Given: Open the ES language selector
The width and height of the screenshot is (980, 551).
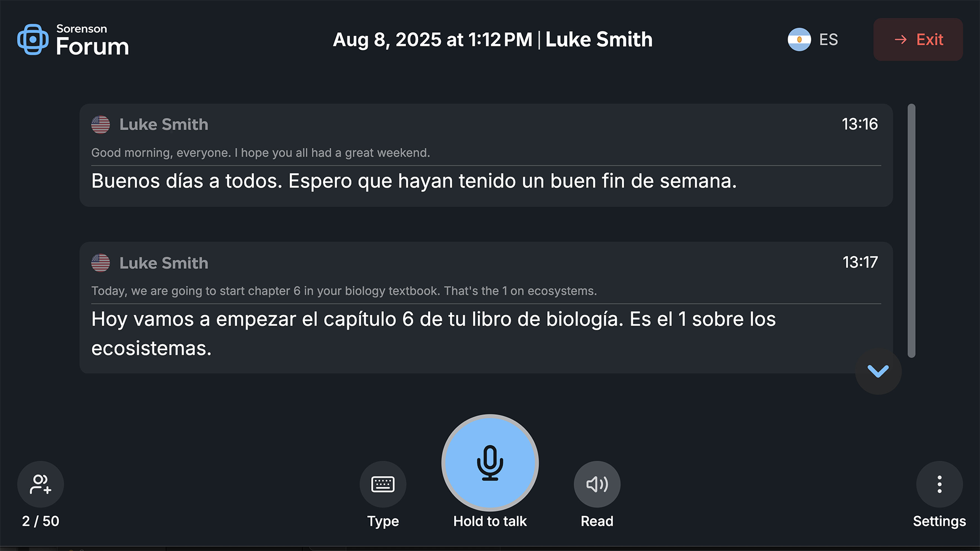Looking at the screenshot, I should coord(828,39).
